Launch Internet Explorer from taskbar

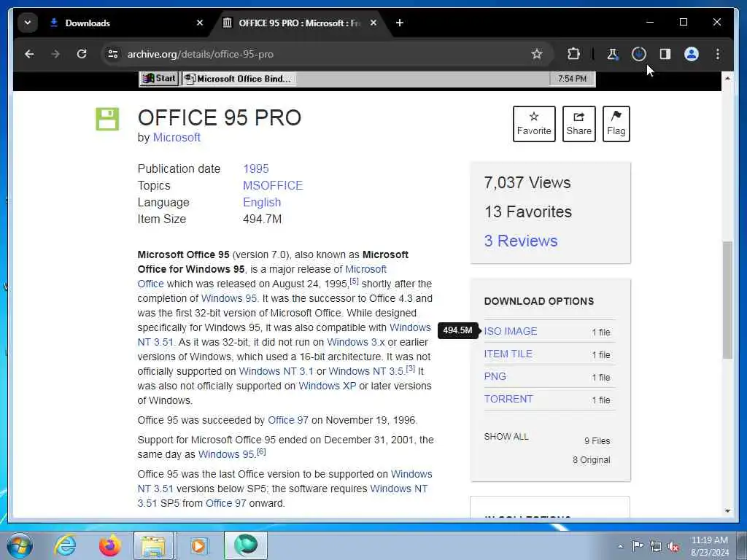point(65,545)
